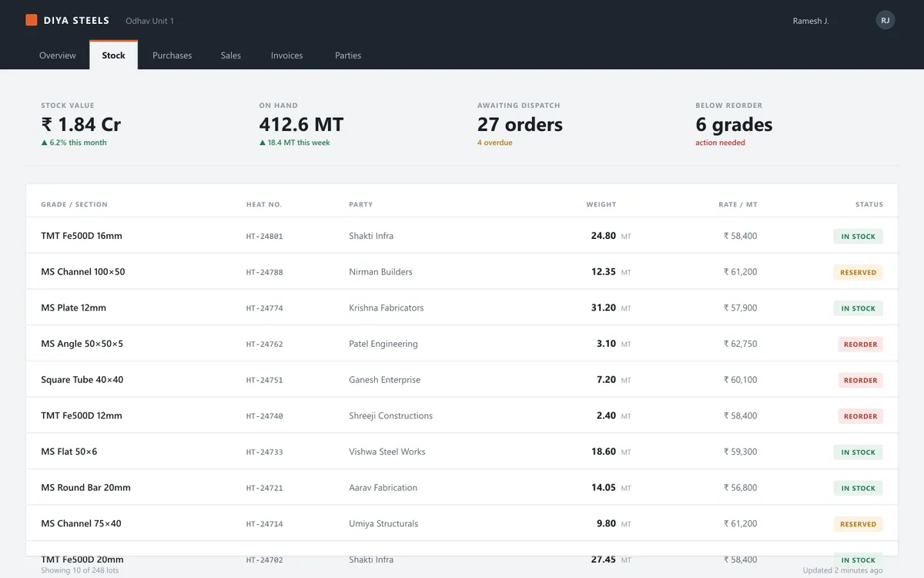Select the MS Channel 75×40 row
The image size is (924, 578).
[x=462, y=523]
